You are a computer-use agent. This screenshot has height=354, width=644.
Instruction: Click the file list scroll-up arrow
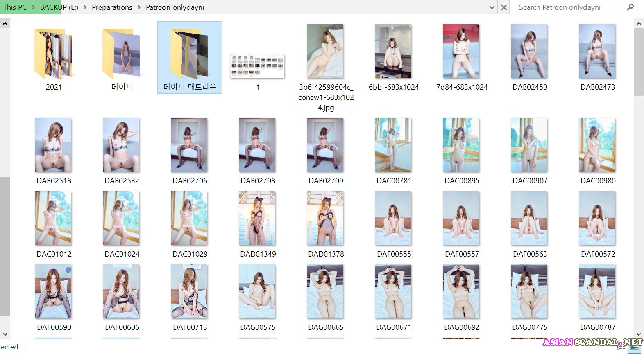(x=639, y=24)
